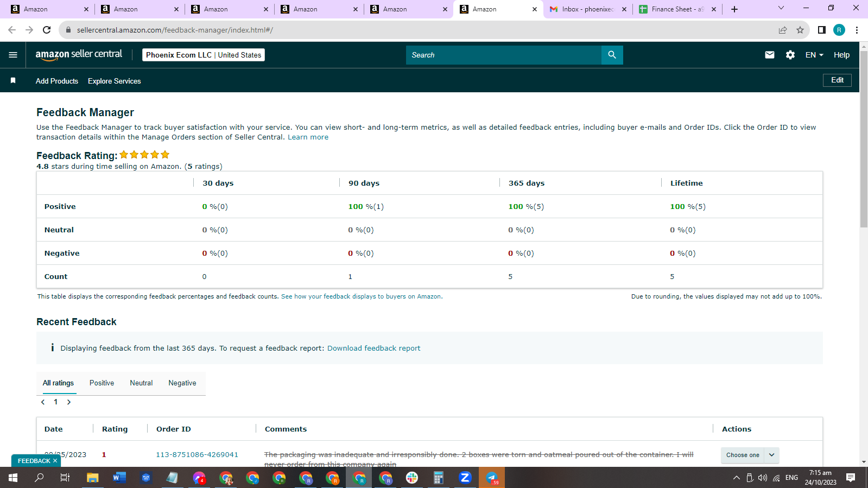Click the 100 %(1) value under 90 days

(366, 206)
